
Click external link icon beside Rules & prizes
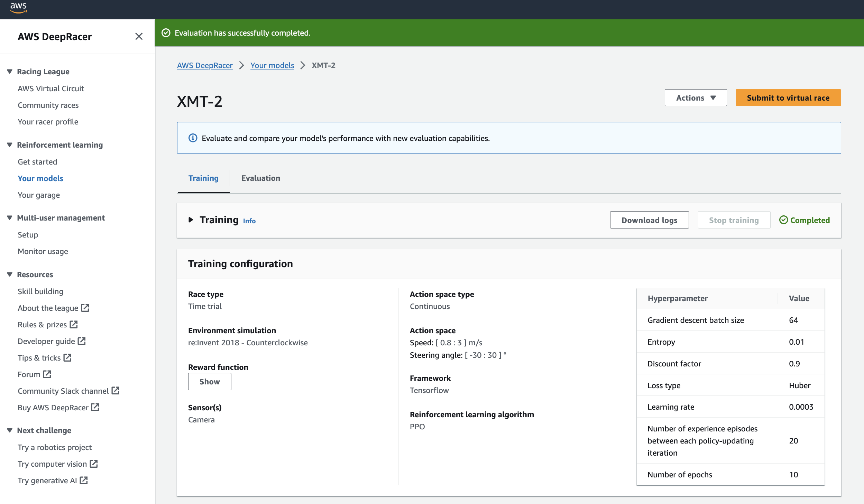click(x=74, y=324)
